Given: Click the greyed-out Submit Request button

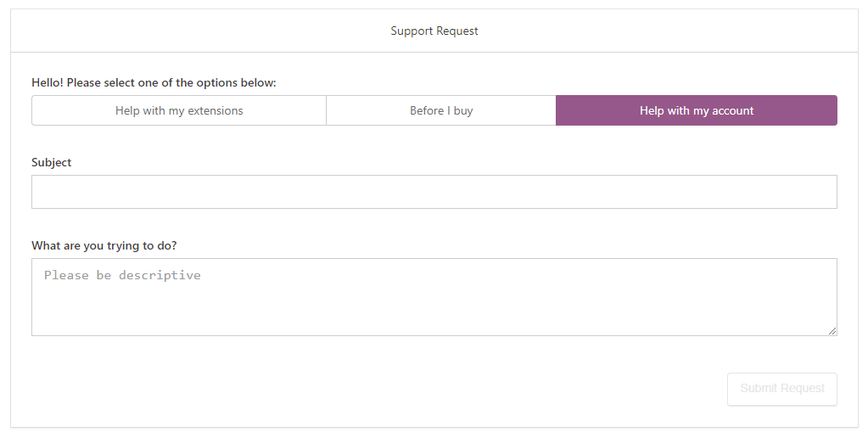Looking at the screenshot, I should pyautogui.click(x=781, y=389).
